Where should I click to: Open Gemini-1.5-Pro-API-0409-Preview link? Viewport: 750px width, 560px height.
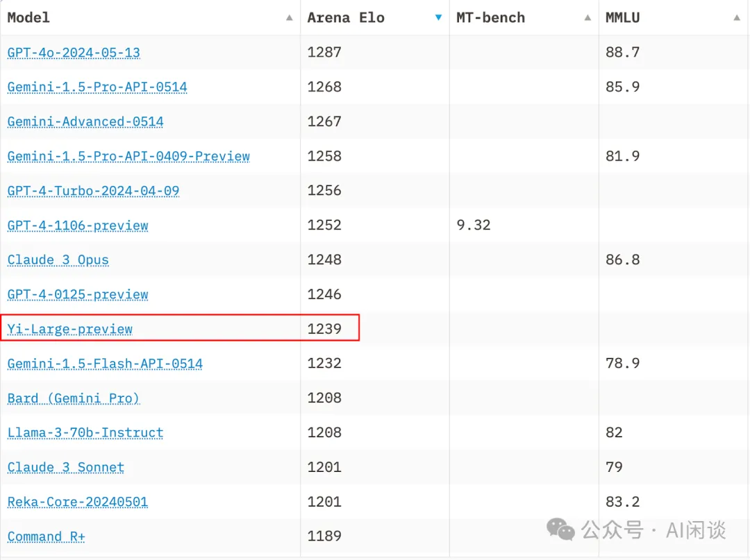click(128, 156)
